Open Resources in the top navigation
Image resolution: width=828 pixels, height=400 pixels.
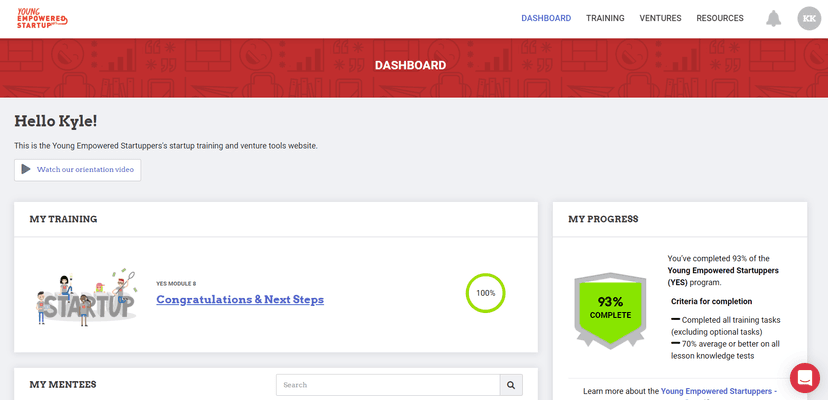coord(720,18)
